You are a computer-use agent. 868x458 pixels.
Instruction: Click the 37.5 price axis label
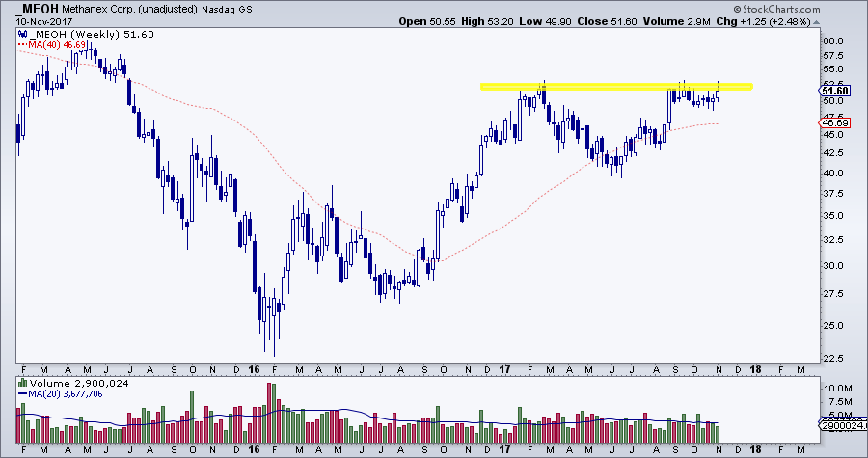click(832, 194)
